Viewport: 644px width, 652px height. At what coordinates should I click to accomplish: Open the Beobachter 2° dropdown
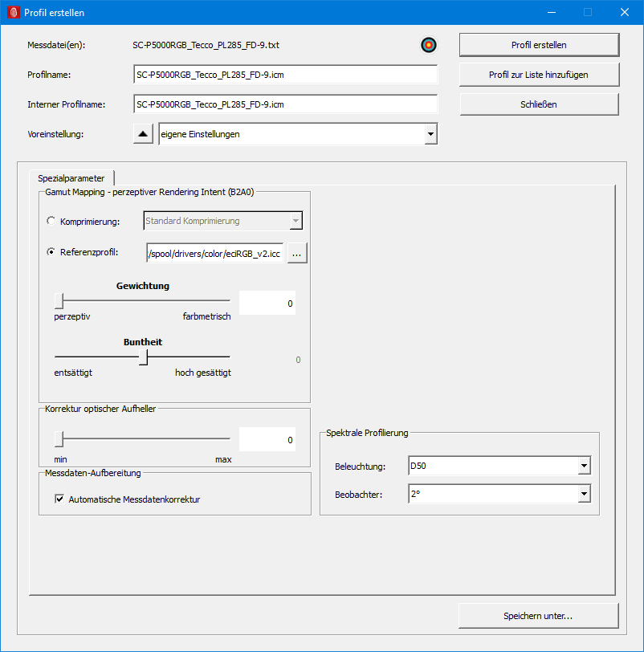584,494
